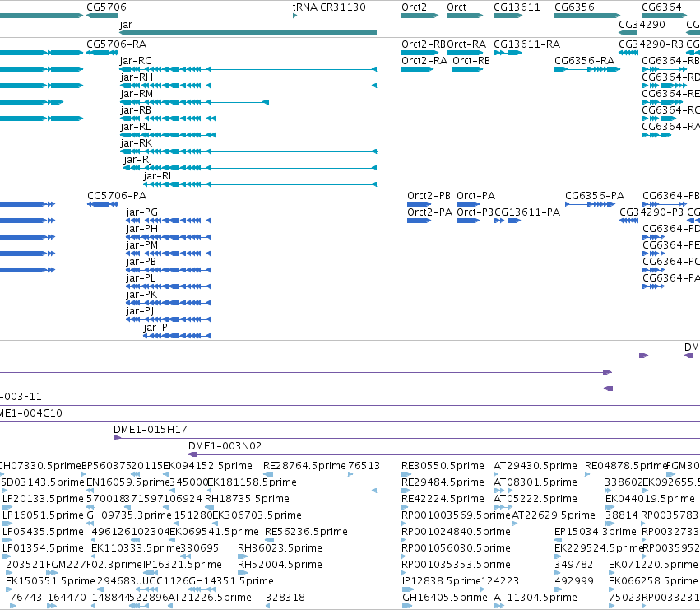Open the RE28764.5prime EST
Screen dimensions: 700x610
click(x=268, y=474)
